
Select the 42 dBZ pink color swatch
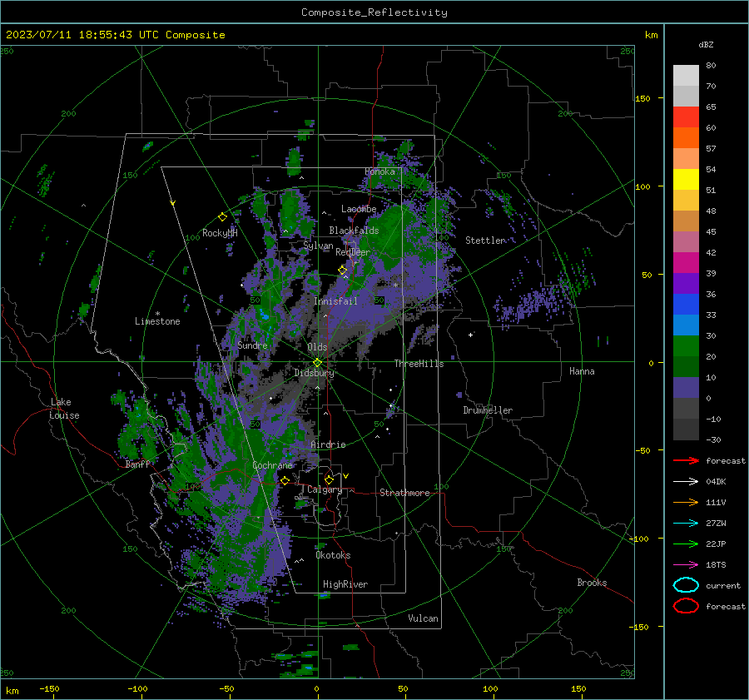pos(686,241)
